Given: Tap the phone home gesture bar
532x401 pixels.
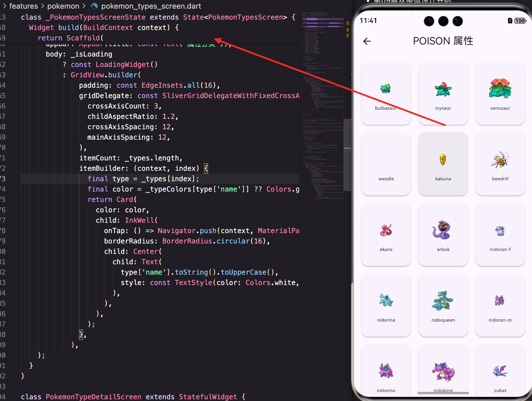Looking at the screenshot, I should coord(443,393).
